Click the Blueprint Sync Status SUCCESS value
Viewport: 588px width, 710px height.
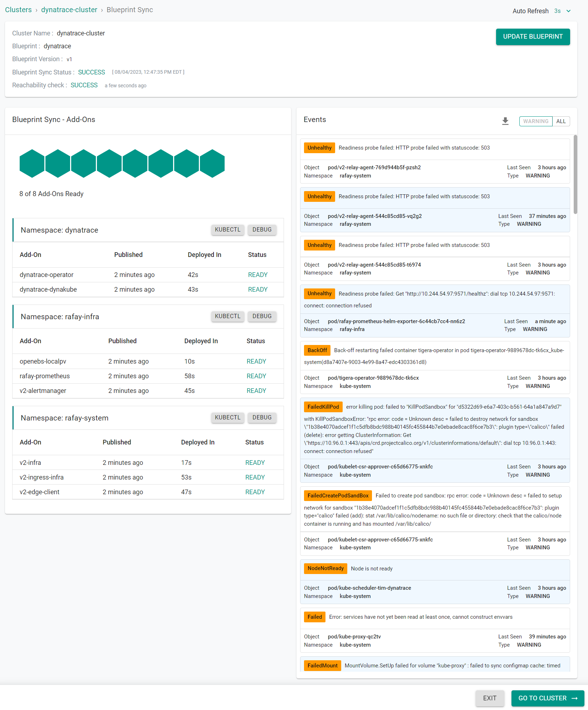(x=92, y=72)
